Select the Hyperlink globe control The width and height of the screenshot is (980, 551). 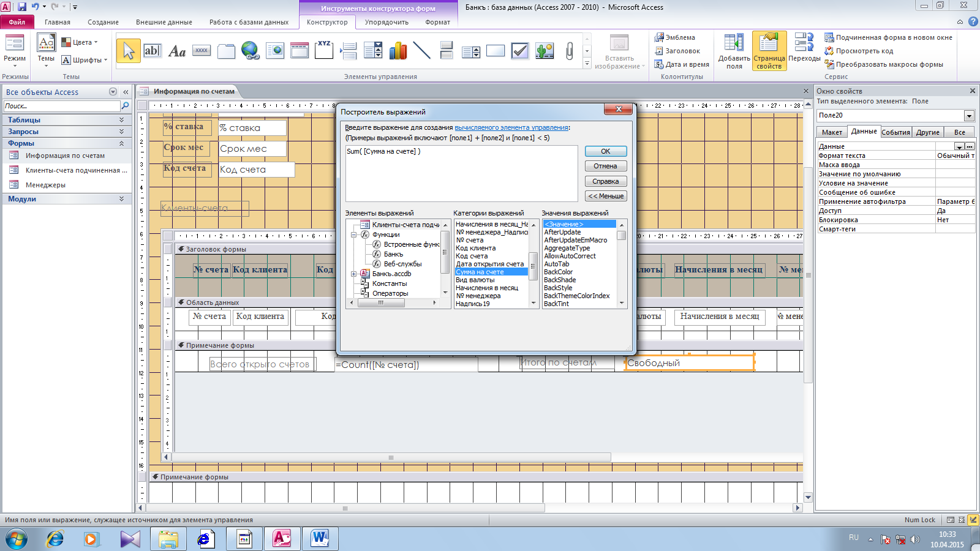click(251, 51)
